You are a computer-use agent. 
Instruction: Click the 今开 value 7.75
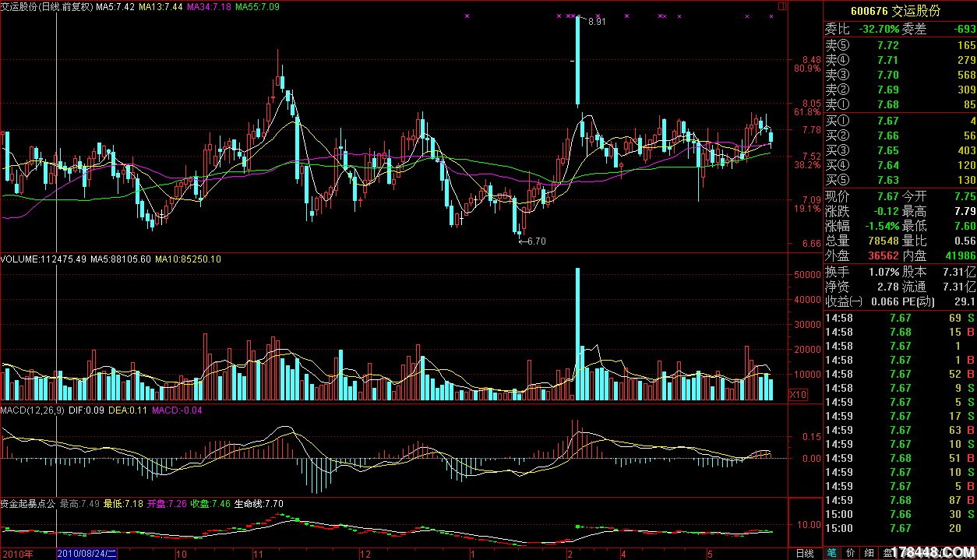point(965,196)
